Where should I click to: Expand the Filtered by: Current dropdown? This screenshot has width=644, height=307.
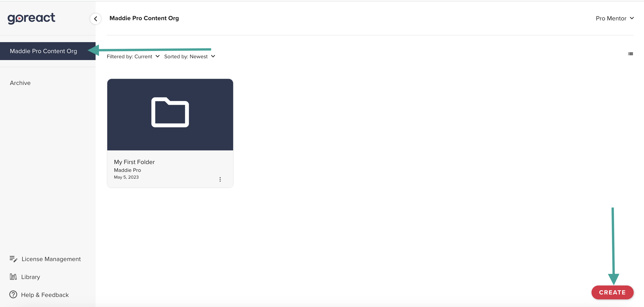(x=133, y=56)
